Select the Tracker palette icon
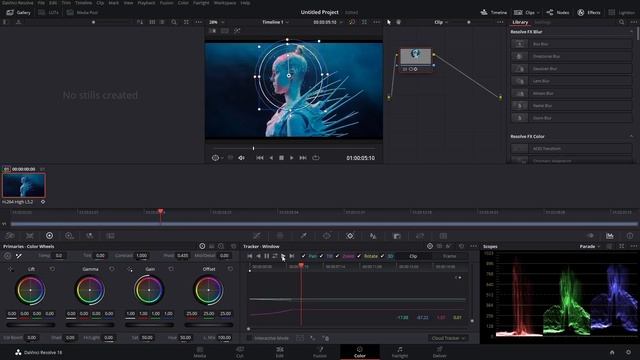 pos(350,236)
